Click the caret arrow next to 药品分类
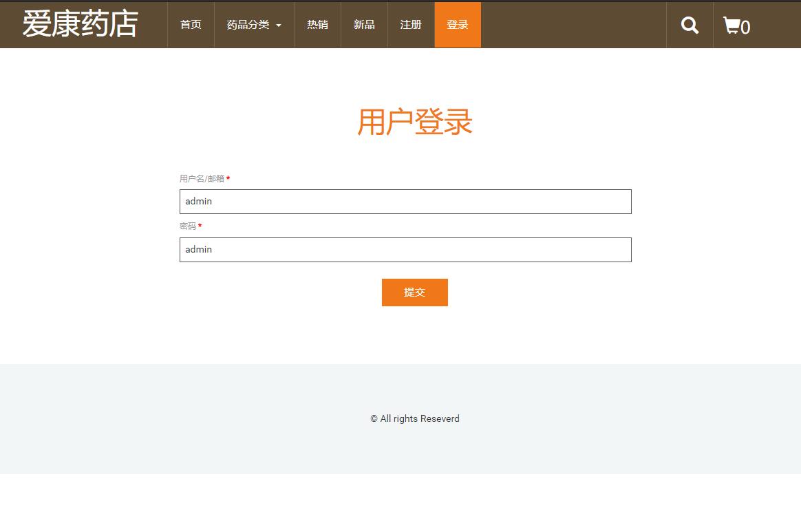This screenshot has width=801, height=532. 278,25
